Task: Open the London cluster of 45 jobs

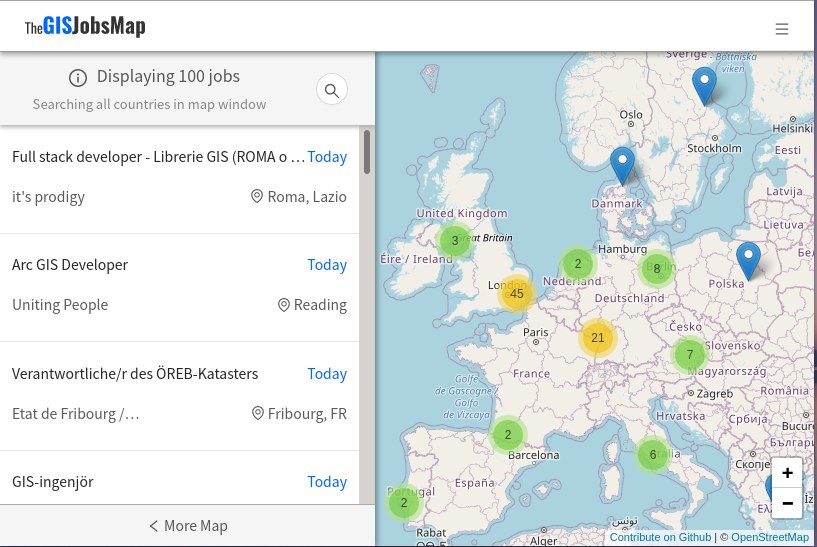Action: pos(516,294)
